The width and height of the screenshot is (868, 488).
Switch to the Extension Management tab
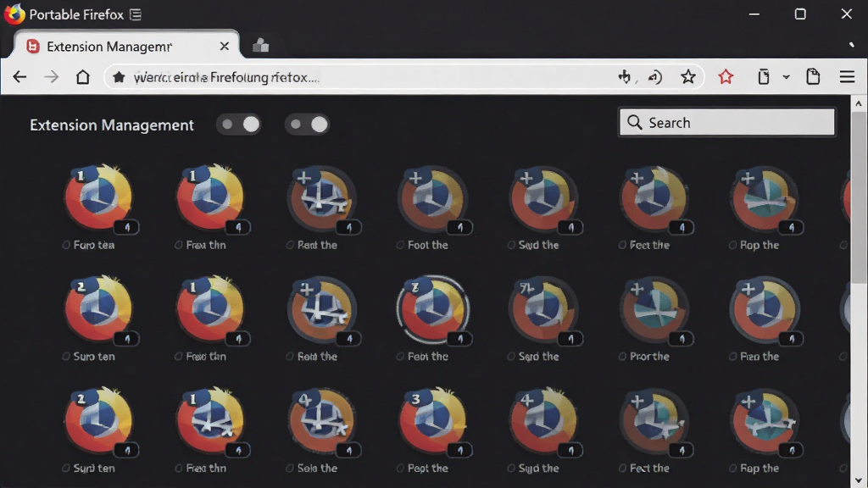pos(127,47)
